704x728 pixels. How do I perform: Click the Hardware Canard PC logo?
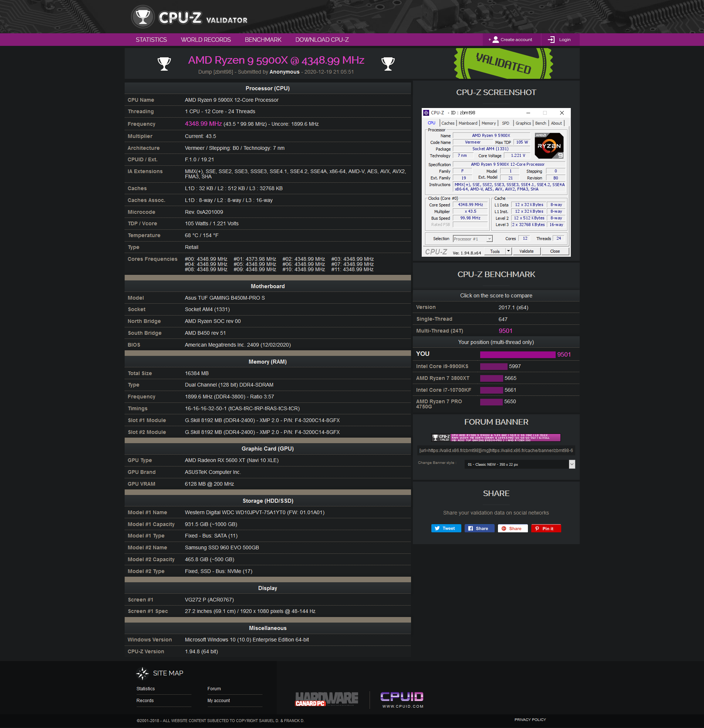327,699
